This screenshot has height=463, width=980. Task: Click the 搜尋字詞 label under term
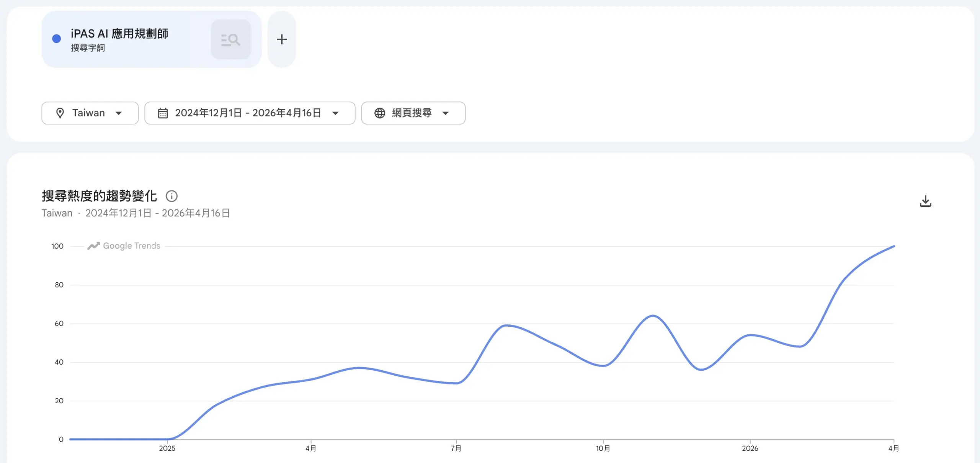point(88,48)
